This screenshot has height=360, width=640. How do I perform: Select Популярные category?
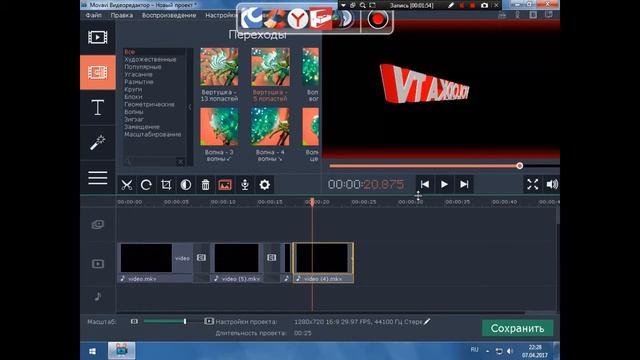tap(143, 67)
